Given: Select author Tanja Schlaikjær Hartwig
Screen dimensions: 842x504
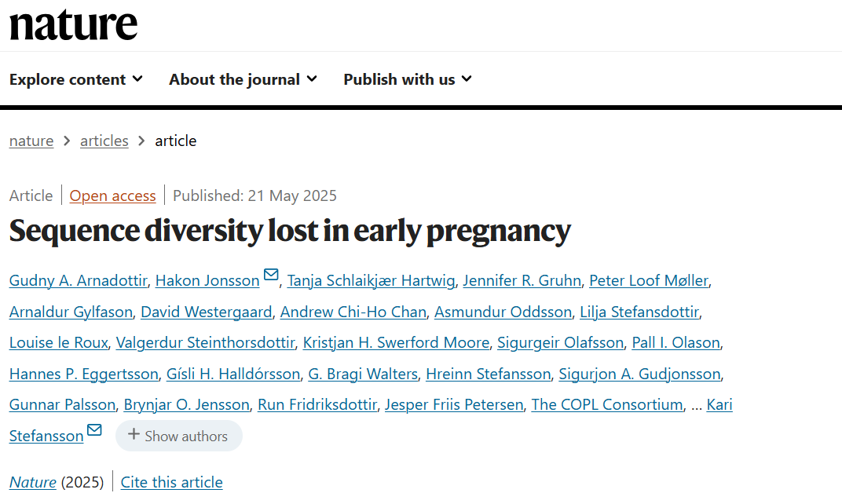Looking at the screenshot, I should click(x=371, y=280).
